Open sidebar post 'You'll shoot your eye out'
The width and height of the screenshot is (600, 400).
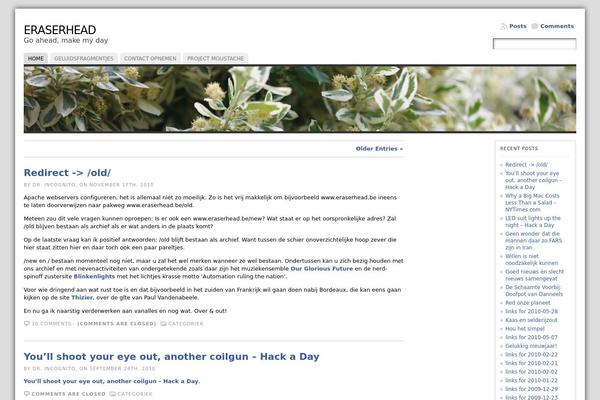pyautogui.click(x=533, y=180)
